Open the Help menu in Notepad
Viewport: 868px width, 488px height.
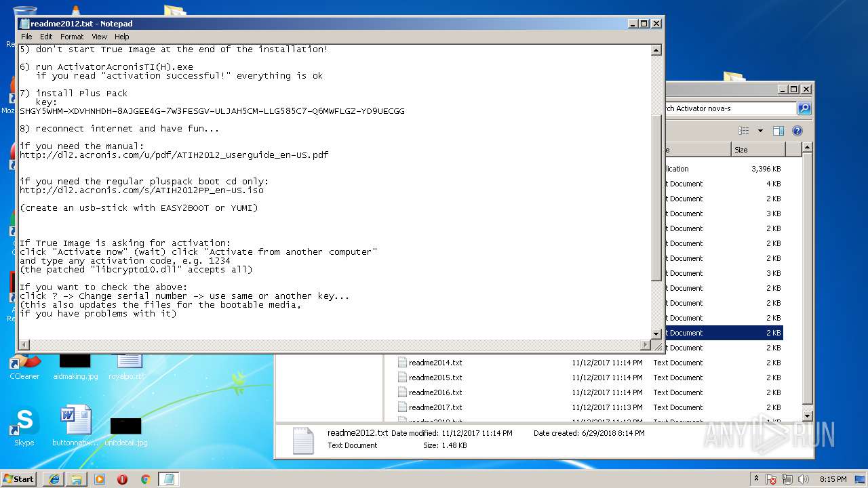121,37
